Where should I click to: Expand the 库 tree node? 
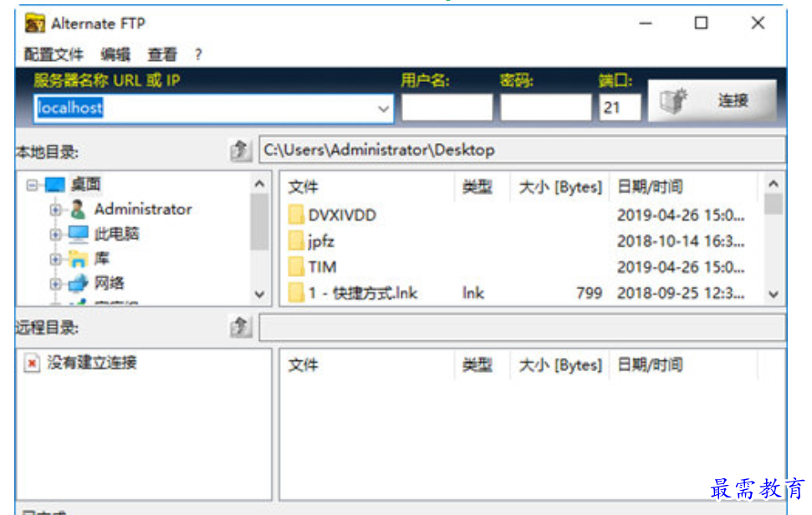click(55, 259)
